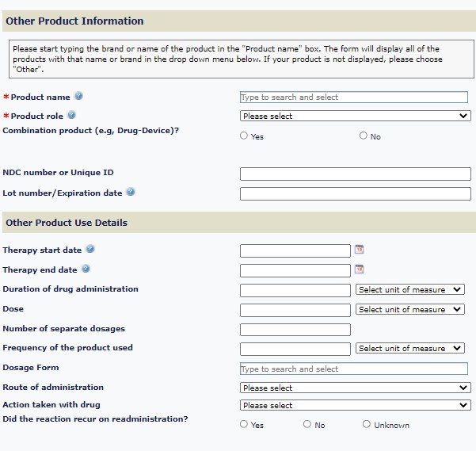Open Action taken with drug dropdown
This screenshot has height=451, width=476.
pyautogui.click(x=355, y=405)
